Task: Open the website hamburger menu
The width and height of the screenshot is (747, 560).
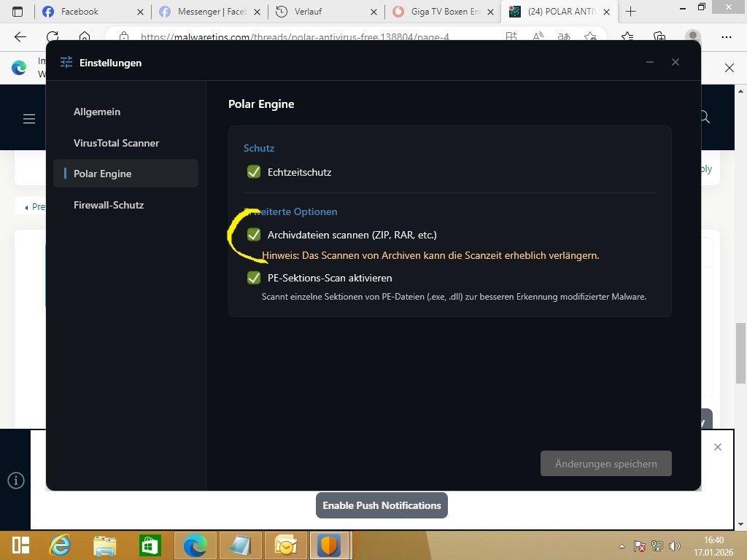Action: 29,119
